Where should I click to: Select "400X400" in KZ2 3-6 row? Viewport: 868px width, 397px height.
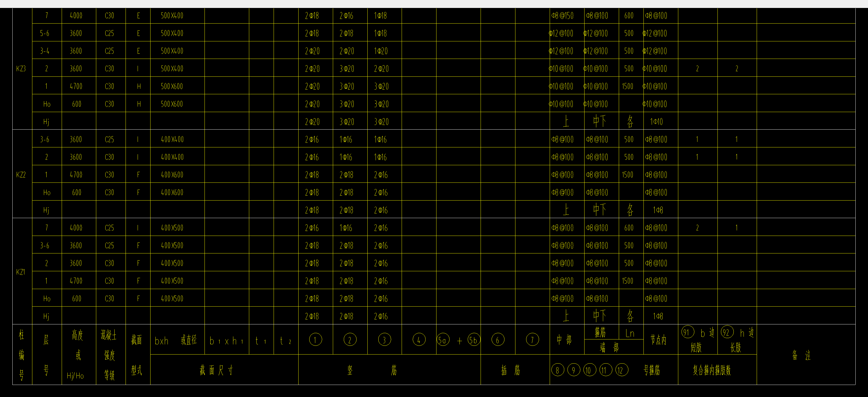[172, 139]
